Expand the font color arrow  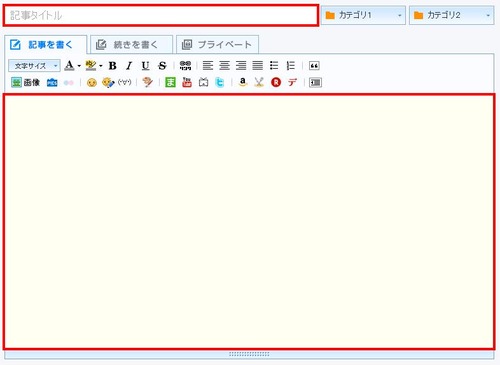[79, 66]
